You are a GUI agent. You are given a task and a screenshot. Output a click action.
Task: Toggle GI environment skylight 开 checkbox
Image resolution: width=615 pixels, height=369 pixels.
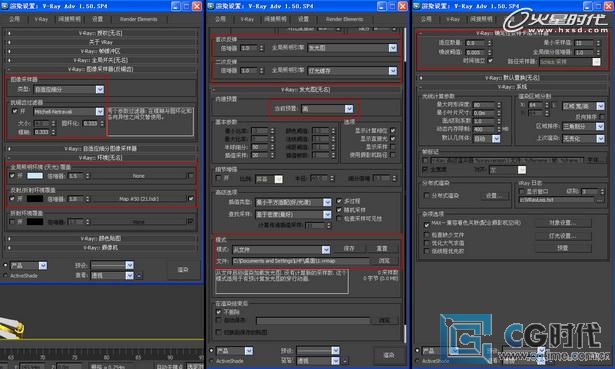pyautogui.click(x=13, y=176)
